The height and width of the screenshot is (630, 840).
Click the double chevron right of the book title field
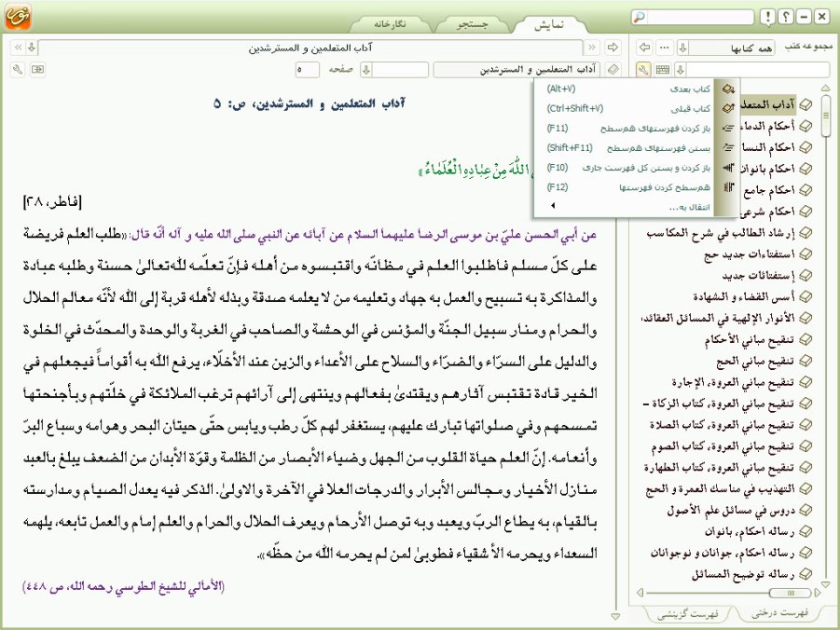pyautogui.click(x=592, y=48)
